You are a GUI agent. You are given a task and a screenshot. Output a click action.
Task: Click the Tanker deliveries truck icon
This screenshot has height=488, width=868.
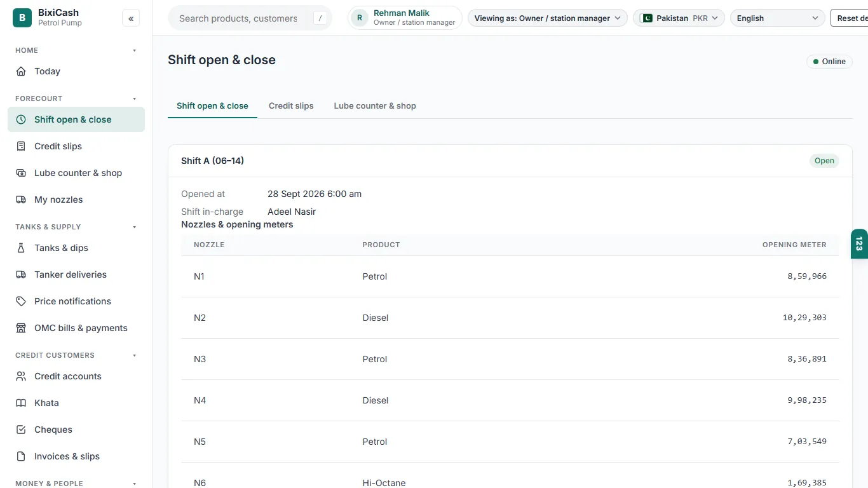coord(21,274)
